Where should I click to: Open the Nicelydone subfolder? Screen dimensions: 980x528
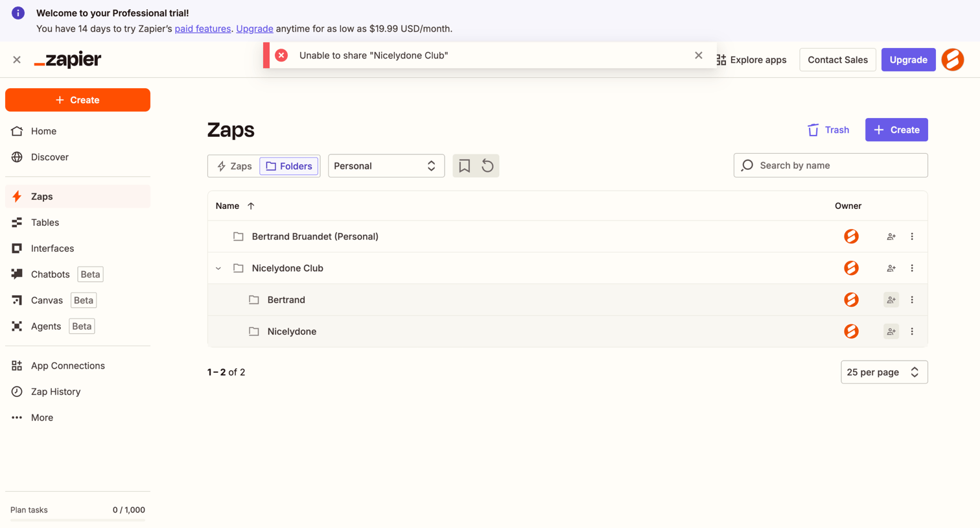pyautogui.click(x=292, y=331)
